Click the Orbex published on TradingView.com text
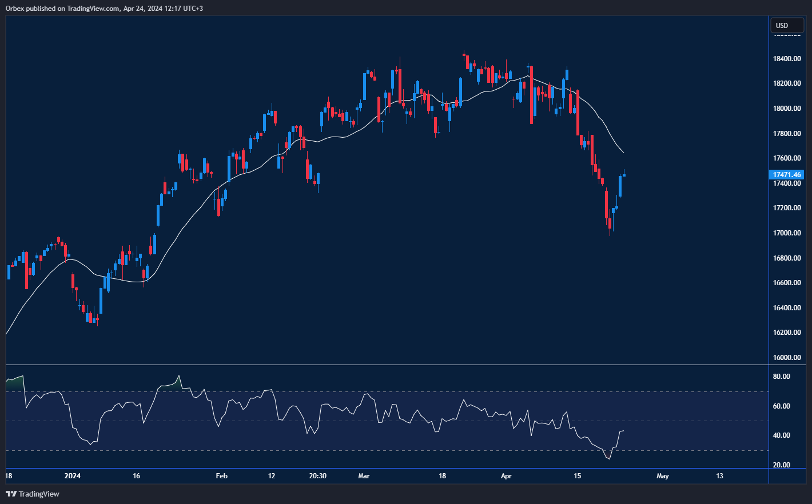This screenshot has width=812, height=504. point(63,8)
